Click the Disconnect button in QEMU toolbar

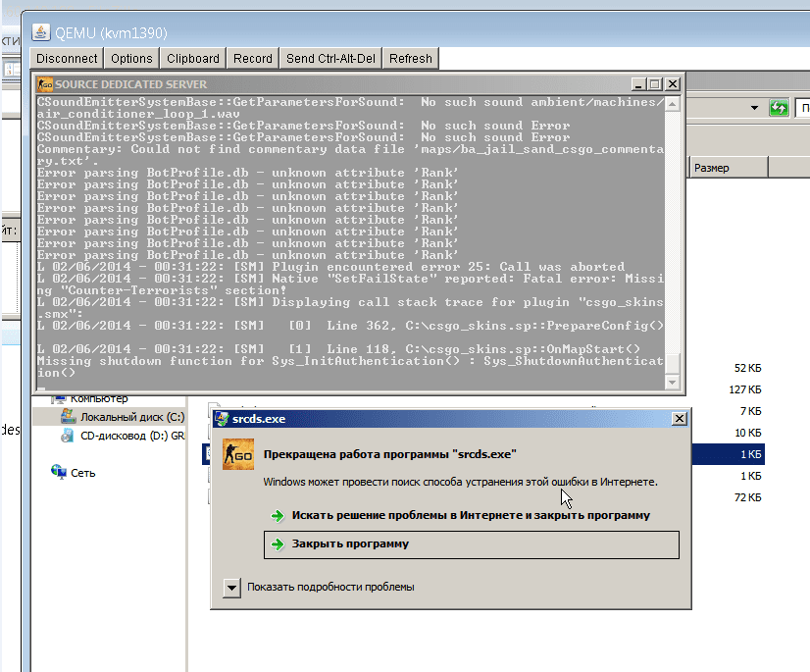pos(67,59)
